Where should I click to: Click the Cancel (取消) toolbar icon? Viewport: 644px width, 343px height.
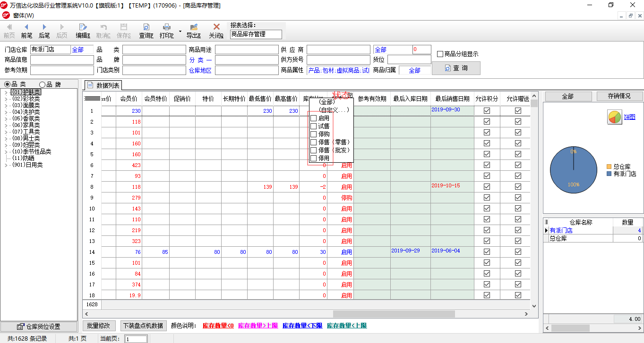coord(103,27)
